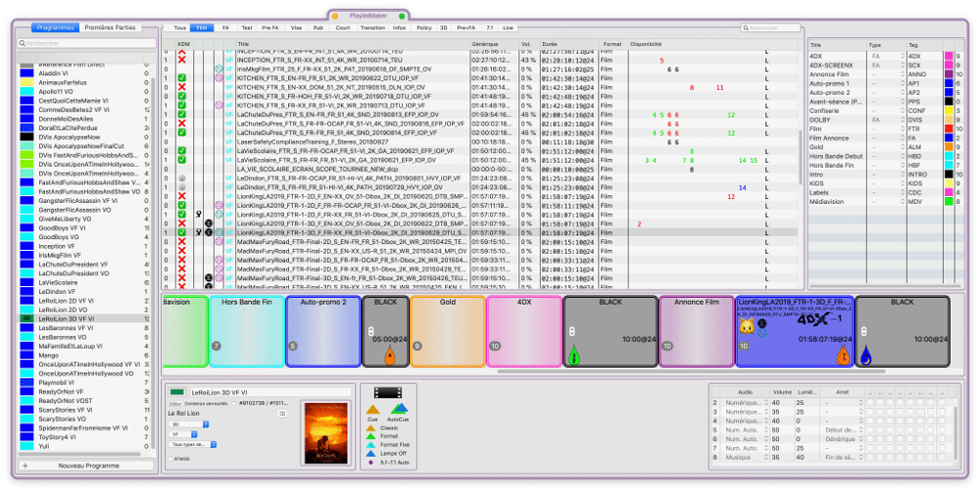The width and height of the screenshot is (980, 492).
Task: Click the orange drop cue on LionKing block
Action: click(845, 355)
